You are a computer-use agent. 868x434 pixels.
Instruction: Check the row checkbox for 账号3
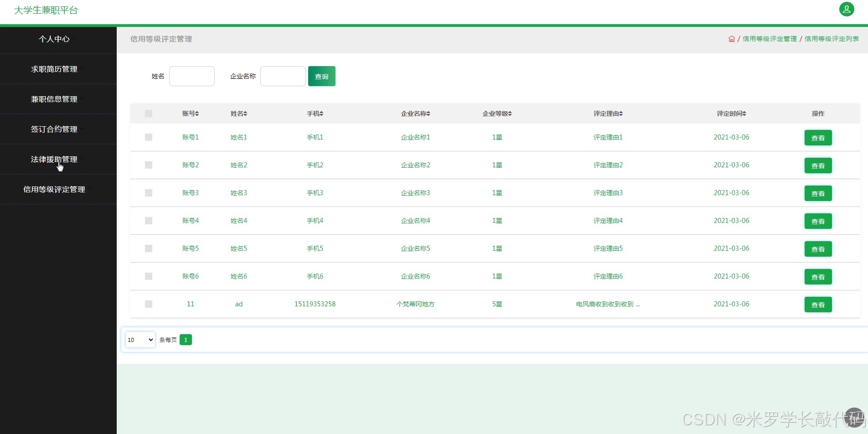tap(149, 193)
